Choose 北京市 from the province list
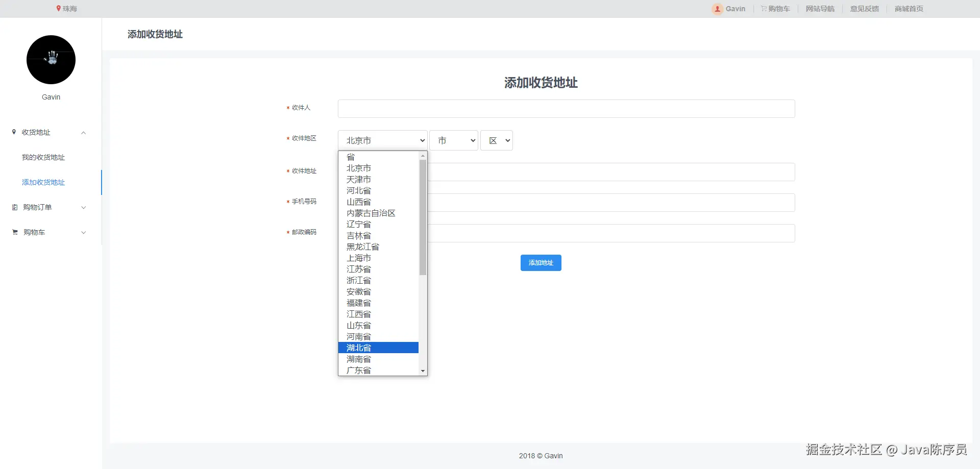980x469 pixels. tap(378, 168)
